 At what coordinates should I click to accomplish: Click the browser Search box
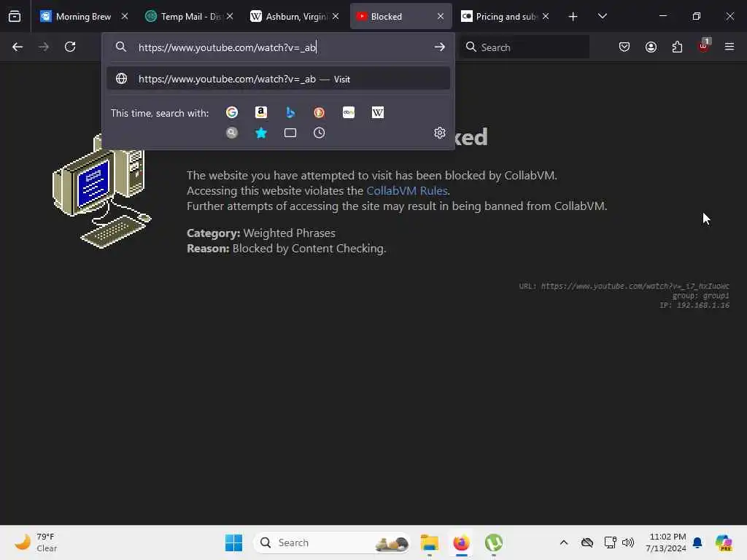click(x=525, y=47)
